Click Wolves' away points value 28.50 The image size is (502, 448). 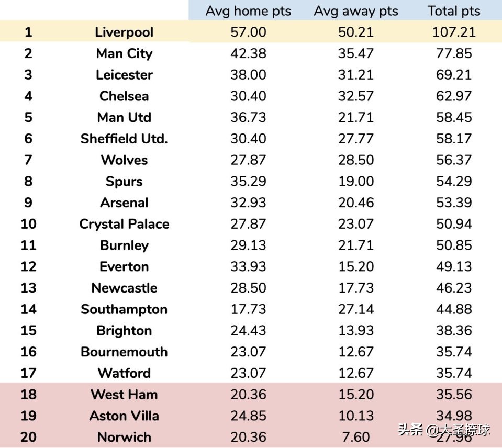pyautogui.click(x=356, y=160)
